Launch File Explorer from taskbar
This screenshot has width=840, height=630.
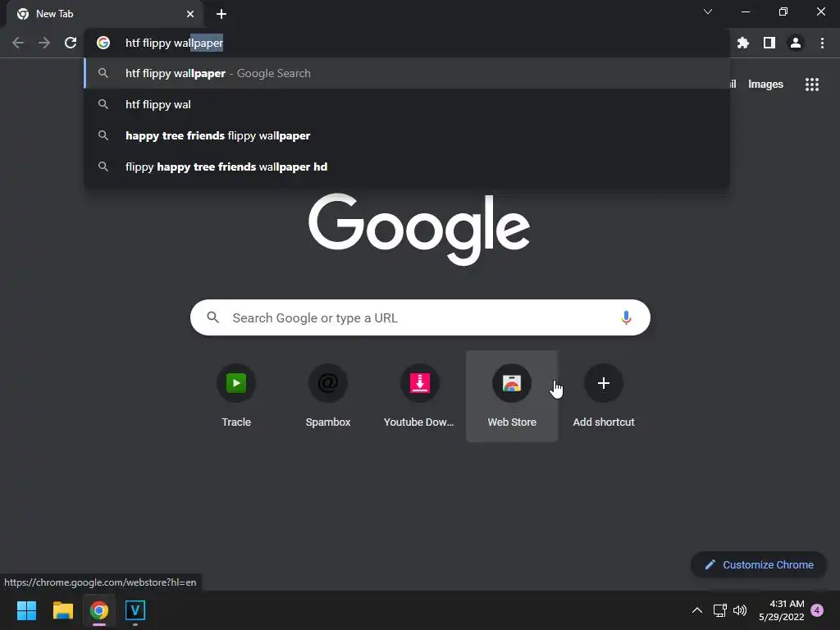[62, 610]
